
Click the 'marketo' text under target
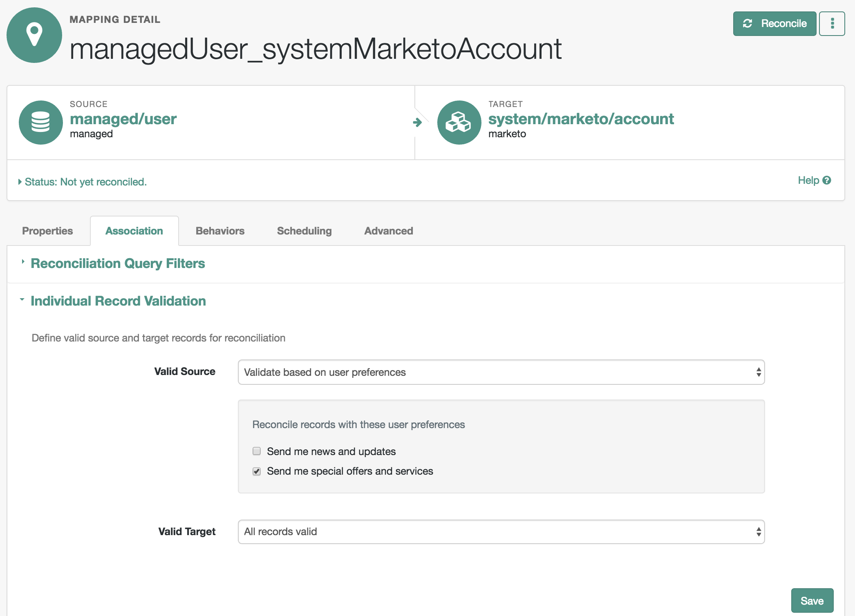[x=507, y=134]
